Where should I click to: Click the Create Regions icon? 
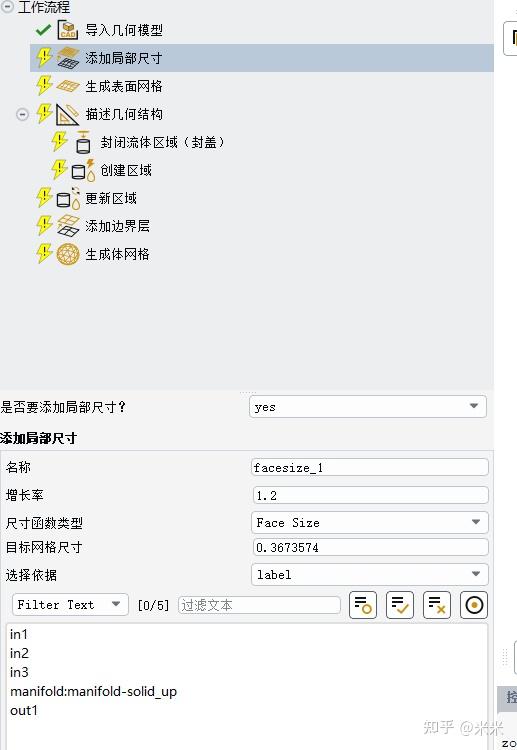pos(83,170)
